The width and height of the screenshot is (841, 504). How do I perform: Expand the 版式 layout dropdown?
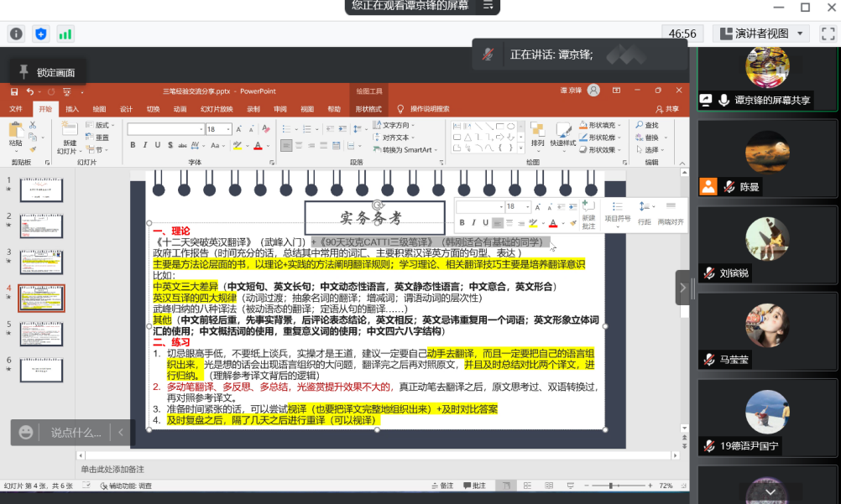tap(100, 125)
